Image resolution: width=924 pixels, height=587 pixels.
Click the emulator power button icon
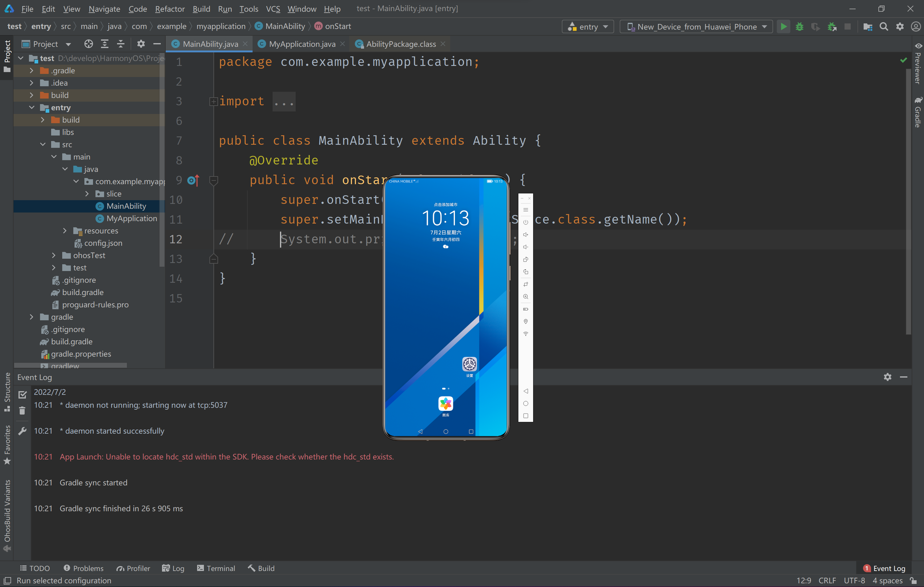click(526, 222)
